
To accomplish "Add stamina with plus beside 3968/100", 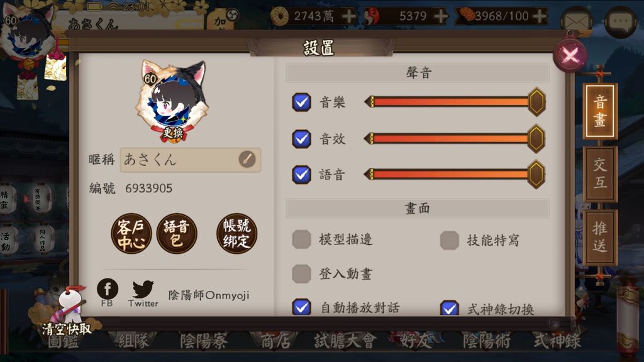I will 539,16.
